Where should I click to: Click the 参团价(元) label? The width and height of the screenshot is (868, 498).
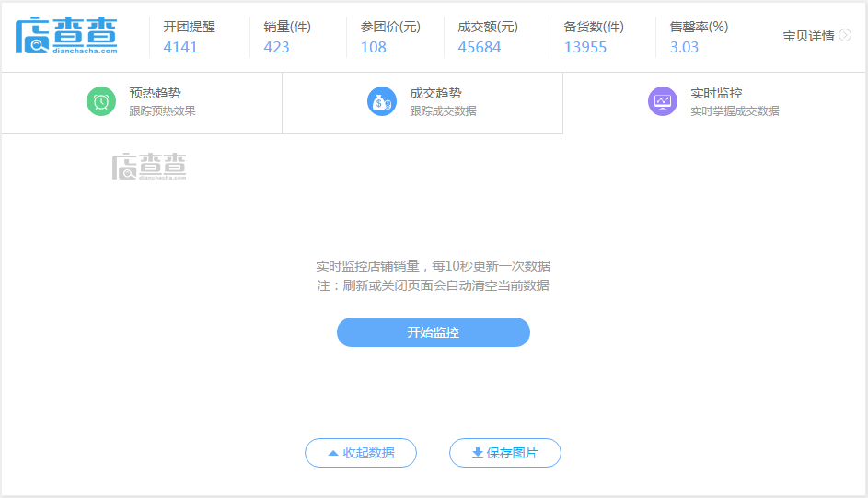391,27
